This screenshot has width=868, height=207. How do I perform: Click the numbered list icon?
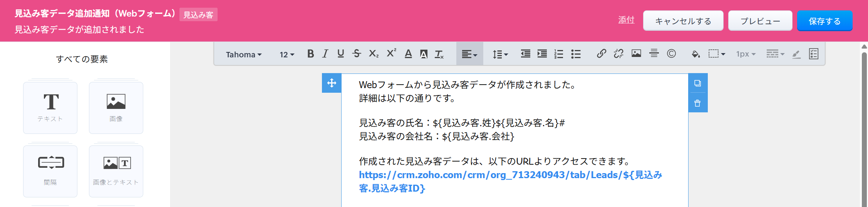pos(558,54)
